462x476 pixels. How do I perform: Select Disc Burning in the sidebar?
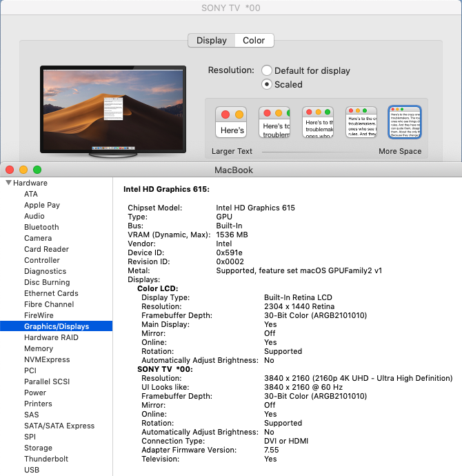(x=47, y=282)
